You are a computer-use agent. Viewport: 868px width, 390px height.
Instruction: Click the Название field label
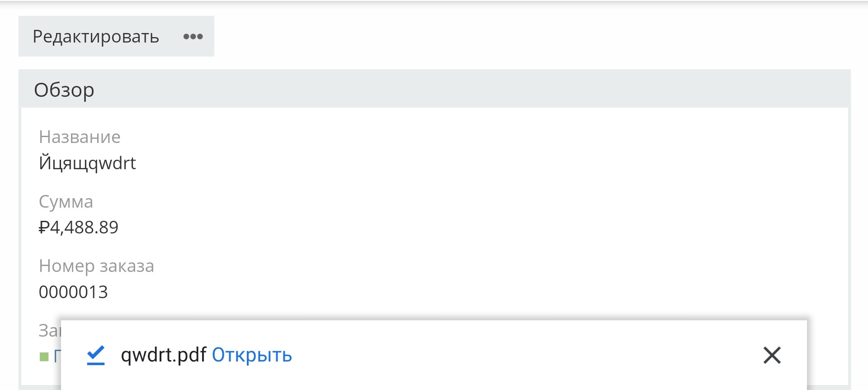(x=80, y=137)
